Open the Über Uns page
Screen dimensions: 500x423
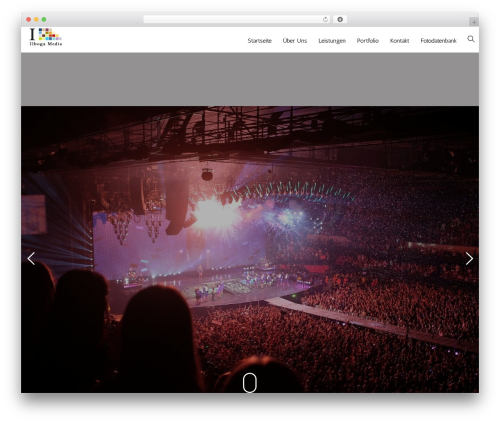coord(295,41)
